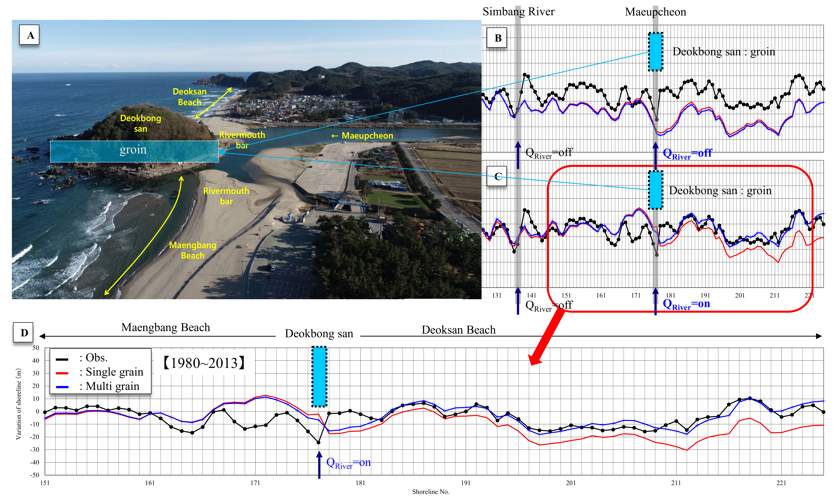The width and height of the screenshot is (836, 504).
Task: Click the panel D label box
Action: tap(23, 332)
